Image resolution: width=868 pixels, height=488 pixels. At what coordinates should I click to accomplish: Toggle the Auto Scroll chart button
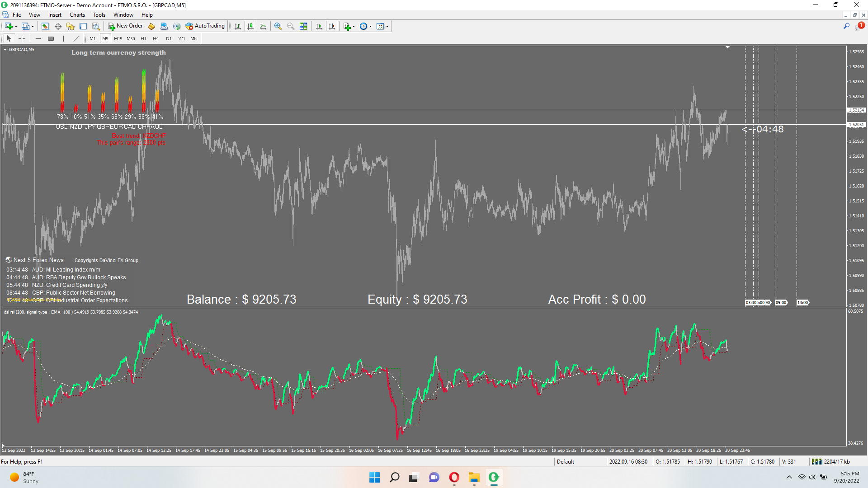click(x=319, y=26)
